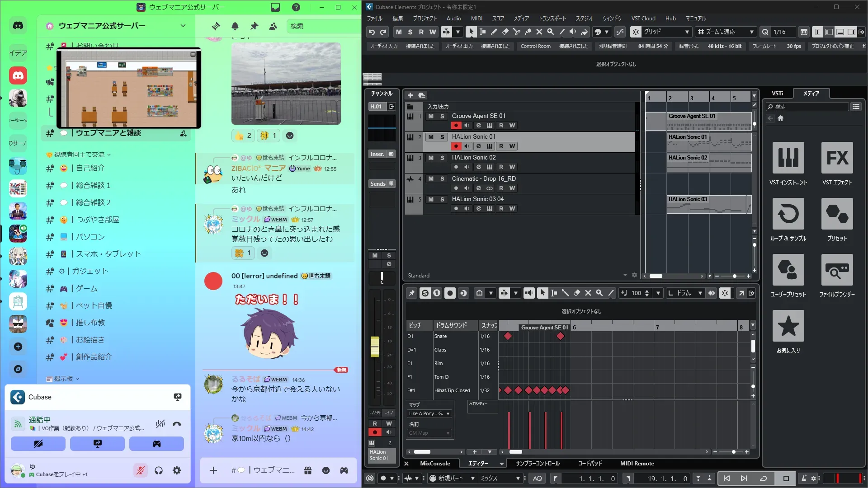
Task: Open Discord user settings gear
Action: pos(177,471)
